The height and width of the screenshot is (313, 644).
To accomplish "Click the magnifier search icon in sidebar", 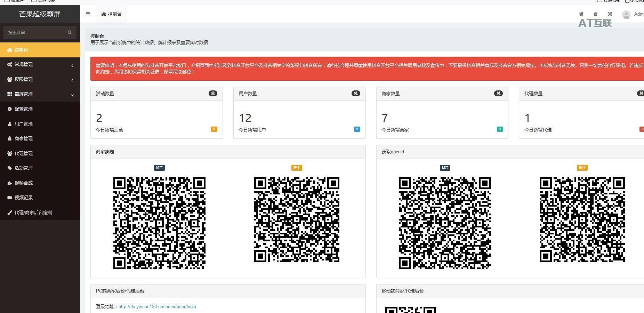I will point(70,32).
